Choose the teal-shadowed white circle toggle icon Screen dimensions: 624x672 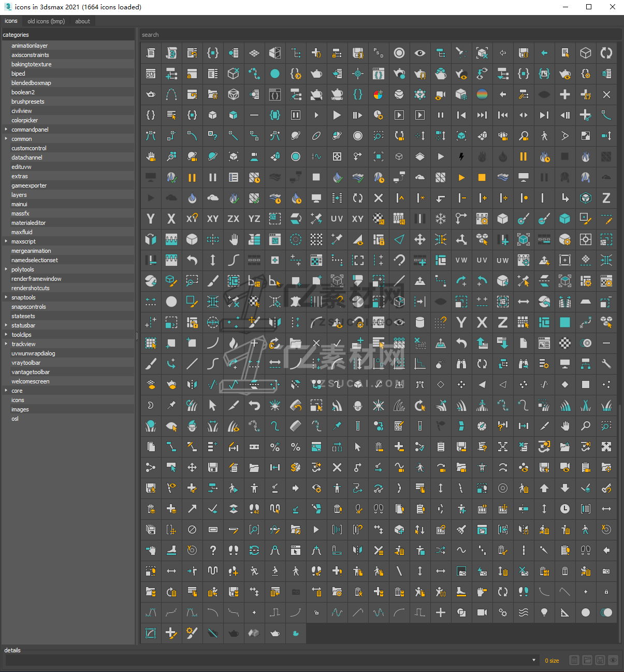coord(606,612)
